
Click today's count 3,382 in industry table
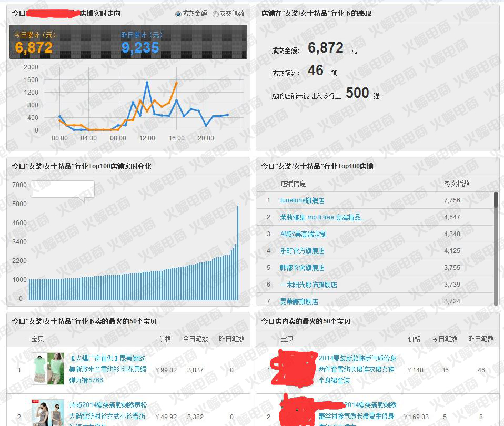coord(195,417)
